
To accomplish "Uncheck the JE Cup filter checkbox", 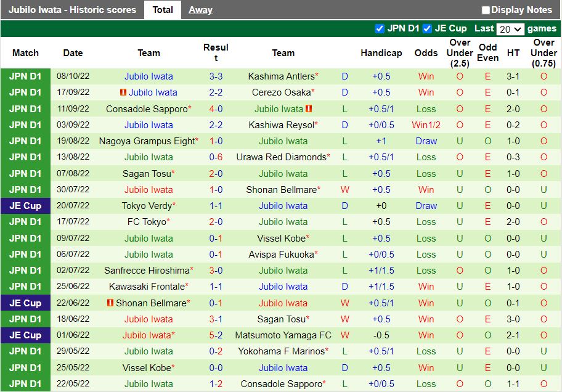I will (427, 29).
